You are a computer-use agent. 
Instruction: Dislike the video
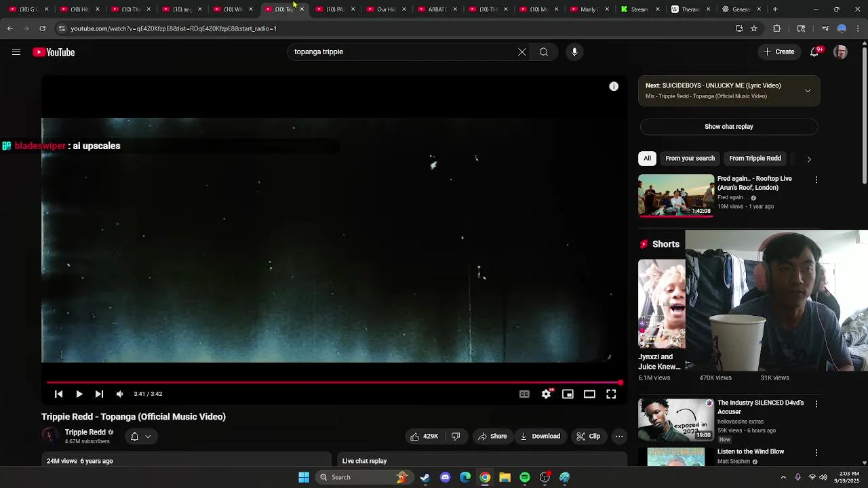456,436
